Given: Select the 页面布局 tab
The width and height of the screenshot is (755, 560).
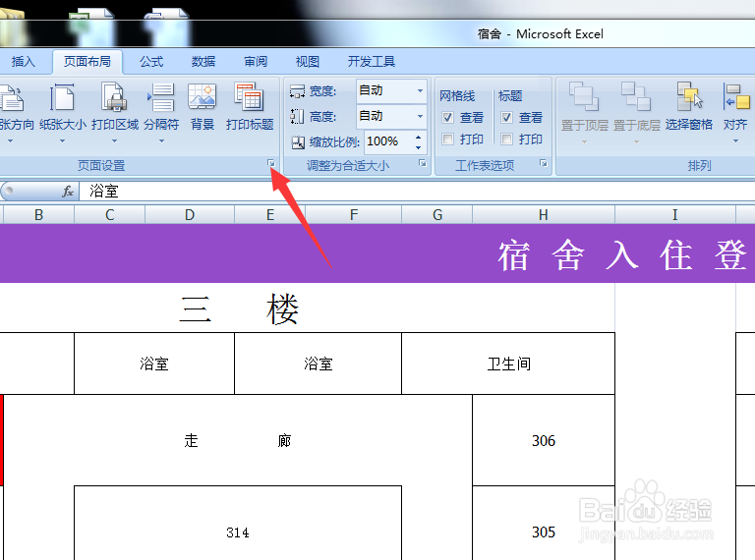Looking at the screenshot, I should click(x=87, y=62).
